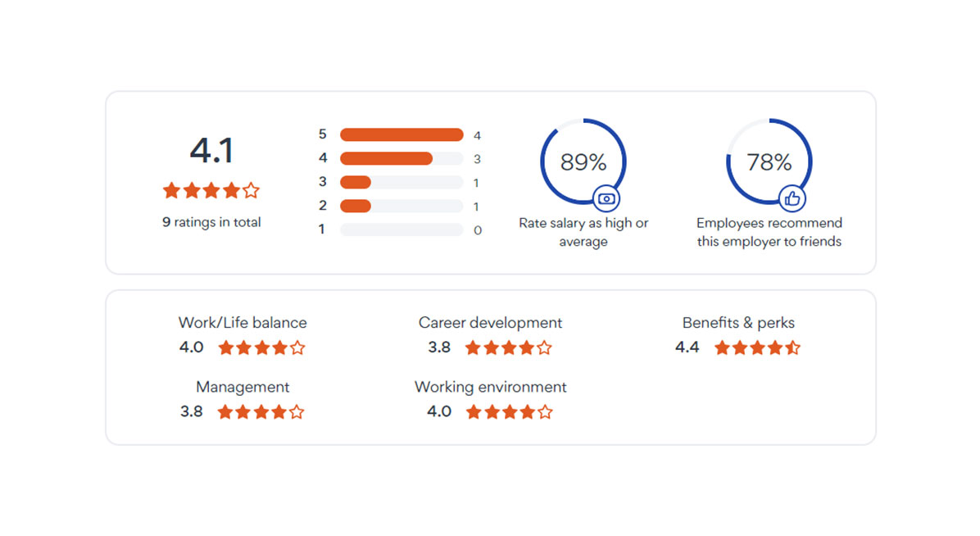Click the '9 ratings in total' text
The width and height of the screenshot is (980, 536).
click(x=211, y=222)
